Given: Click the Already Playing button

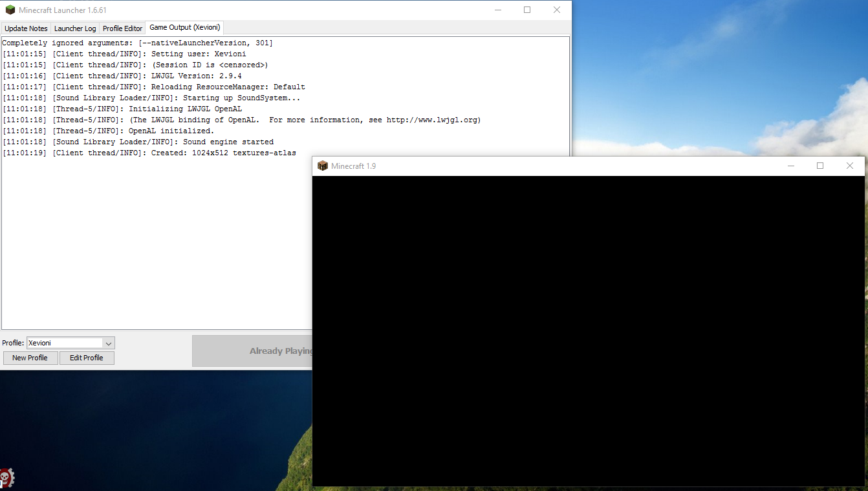Looking at the screenshot, I should (252, 351).
